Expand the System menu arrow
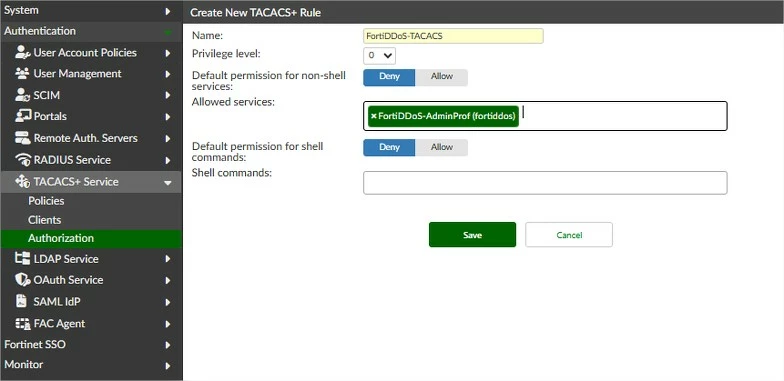This screenshot has height=381, width=784. [168, 10]
